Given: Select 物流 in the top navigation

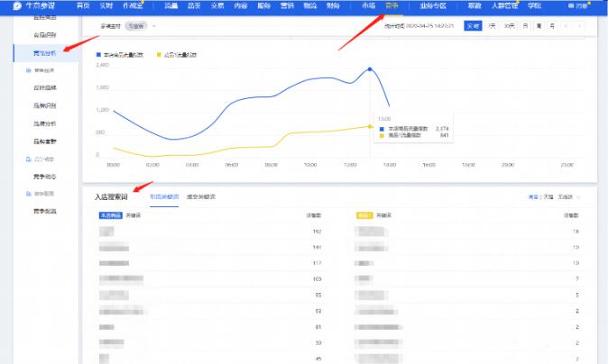Looking at the screenshot, I should point(309,5).
